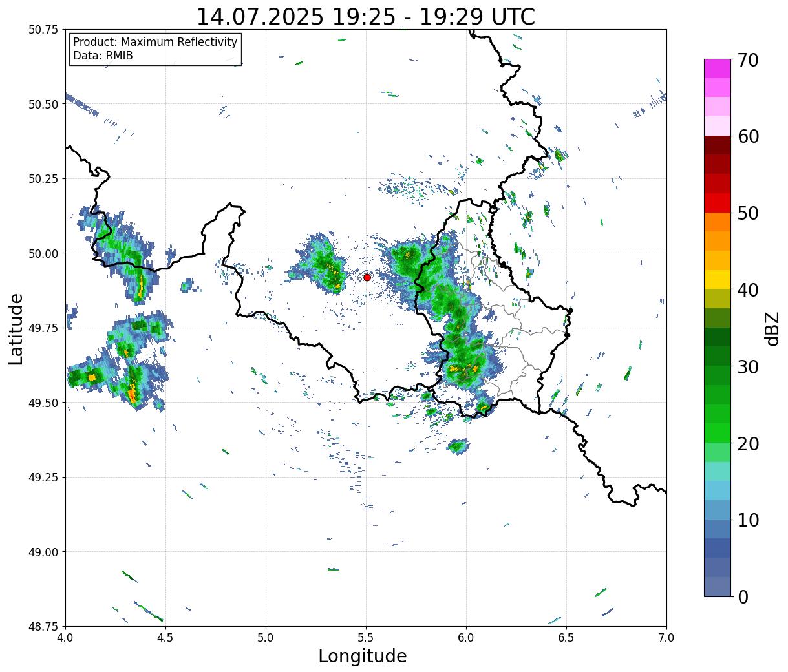The height and width of the screenshot is (672, 788).
Task: Click the colorbar tick label 70
Action: point(747,60)
